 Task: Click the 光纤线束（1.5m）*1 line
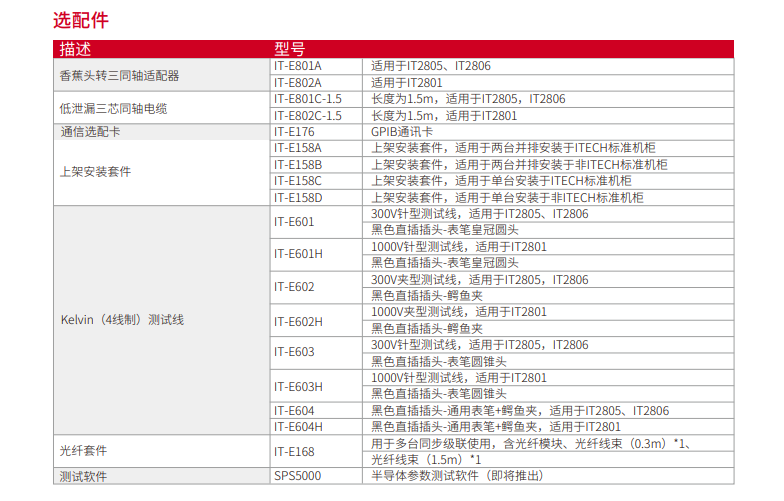(426, 460)
